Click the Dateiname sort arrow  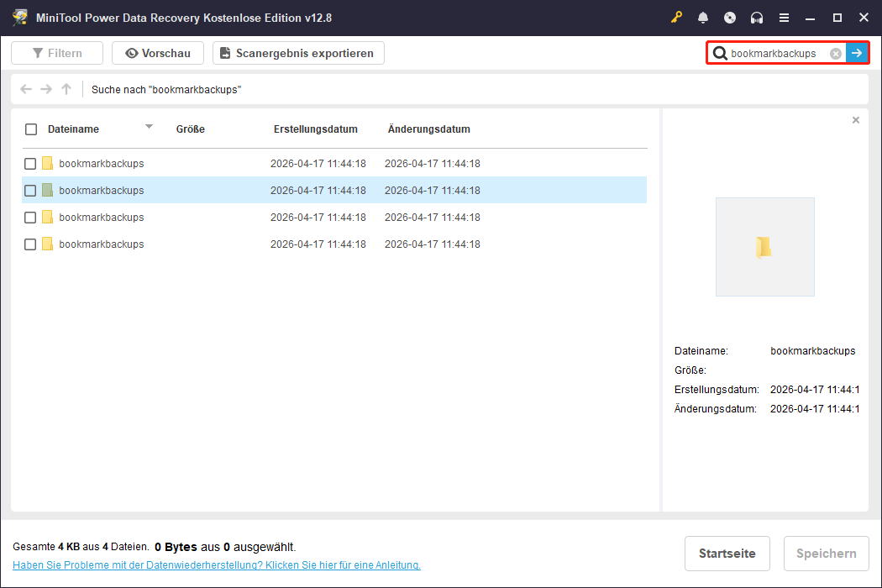(x=149, y=127)
